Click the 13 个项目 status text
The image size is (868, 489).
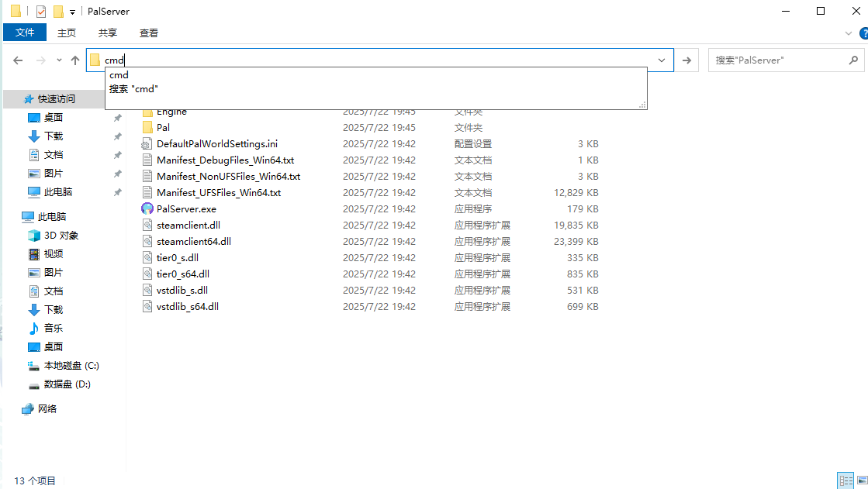click(35, 480)
